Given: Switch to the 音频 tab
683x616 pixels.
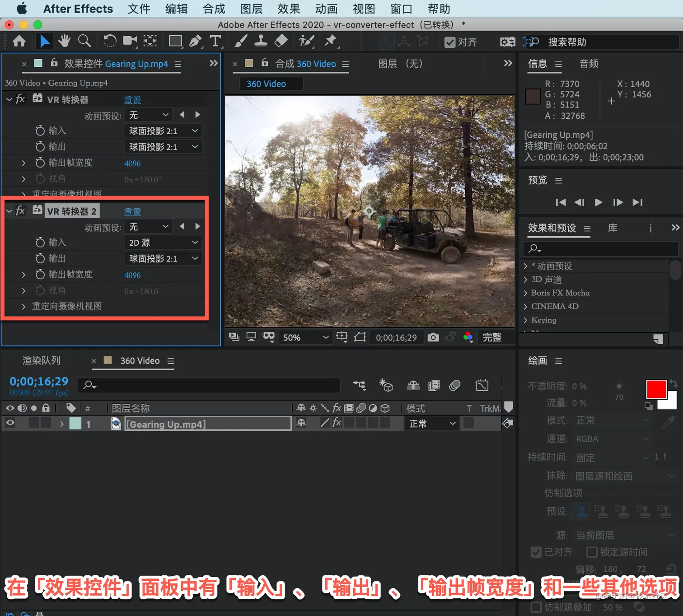Looking at the screenshot, I should (589, 64).
